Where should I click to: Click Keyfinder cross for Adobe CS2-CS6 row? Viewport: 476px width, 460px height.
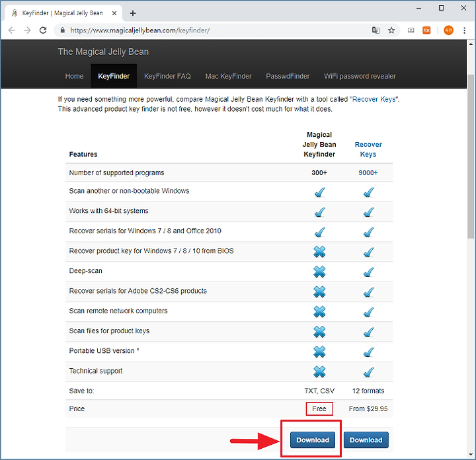tap(319, 291)
